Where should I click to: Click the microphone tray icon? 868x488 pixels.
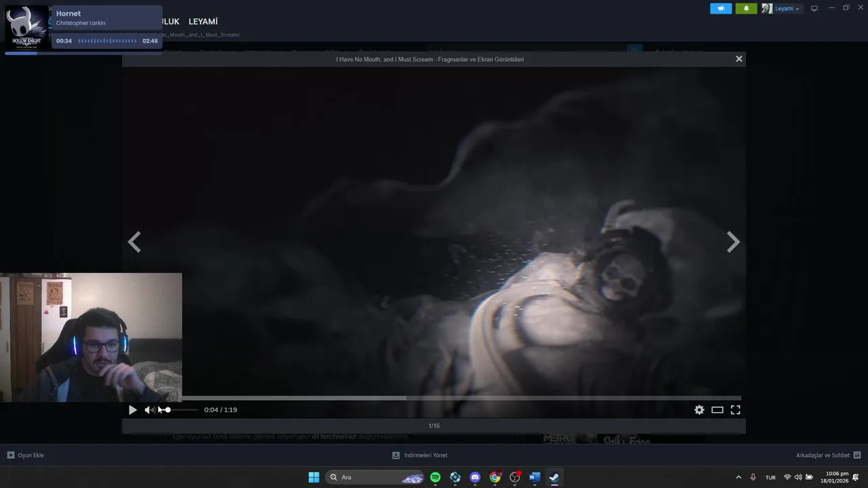coord(753,477)
